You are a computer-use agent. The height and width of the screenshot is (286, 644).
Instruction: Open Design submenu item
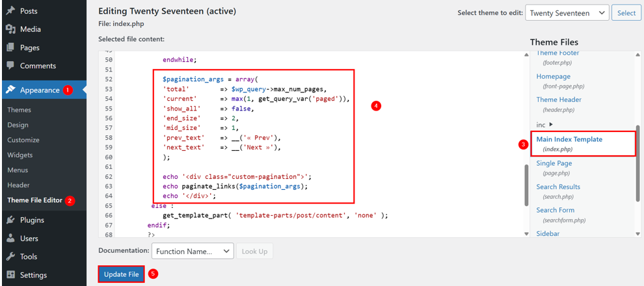coord(18,125)
